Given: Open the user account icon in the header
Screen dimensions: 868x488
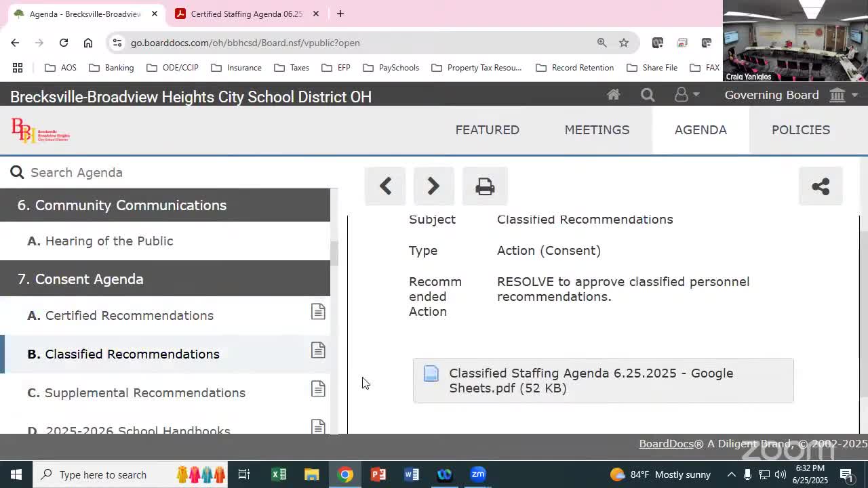Looking at the screenshot, I should (682, 95).
